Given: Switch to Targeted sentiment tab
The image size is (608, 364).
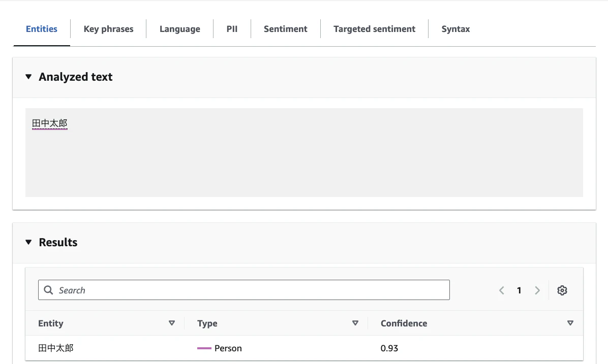Looking at the screenshot, I should [374, 29].
